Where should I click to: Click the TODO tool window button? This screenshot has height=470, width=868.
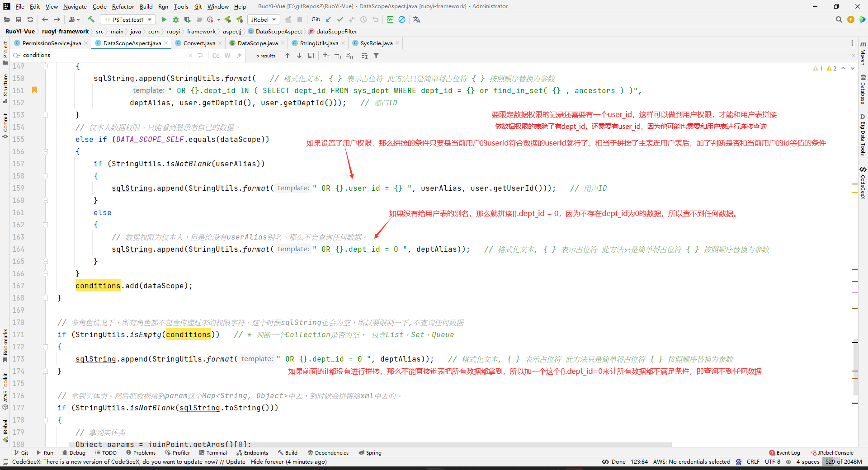pyautogui.click(x=106, y=453)
